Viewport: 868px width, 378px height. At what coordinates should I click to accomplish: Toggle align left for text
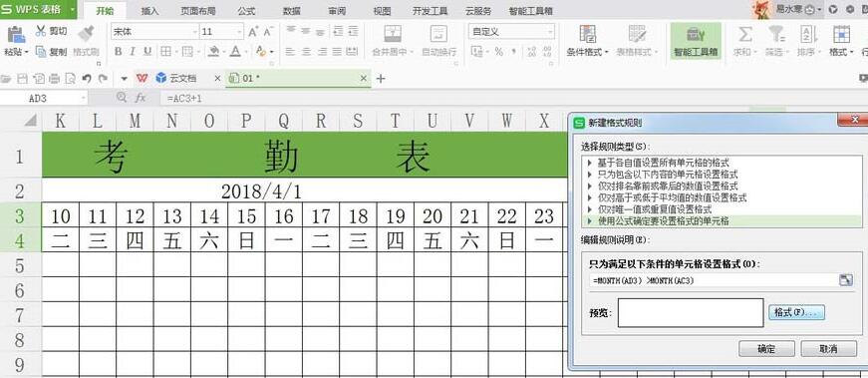[290, 52]
